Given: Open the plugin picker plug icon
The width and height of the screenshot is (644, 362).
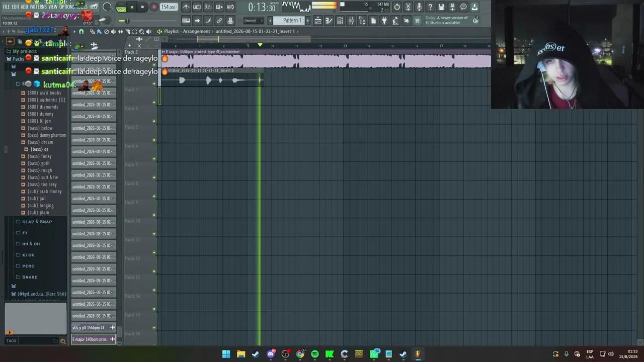Looking at the screenshot, I should [x=384, y=21].
